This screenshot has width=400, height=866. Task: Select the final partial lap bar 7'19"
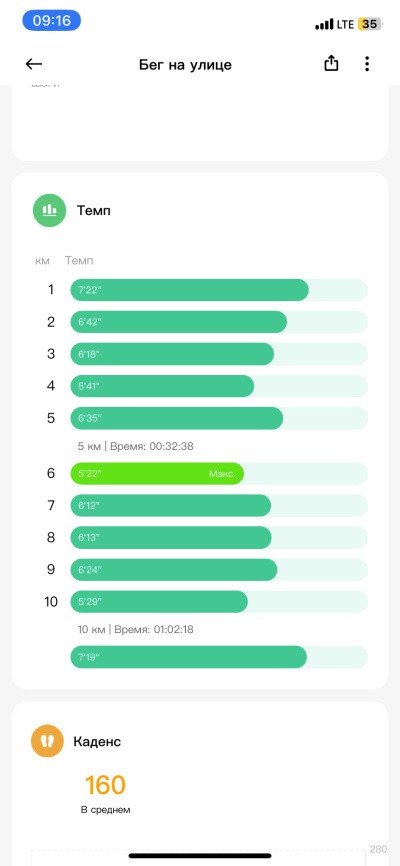click(188, 657)
